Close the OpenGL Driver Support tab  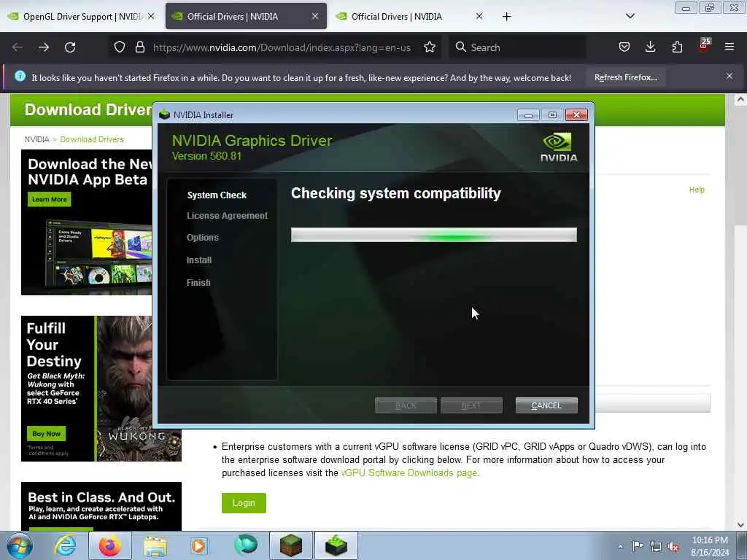(x=151, y=16)
